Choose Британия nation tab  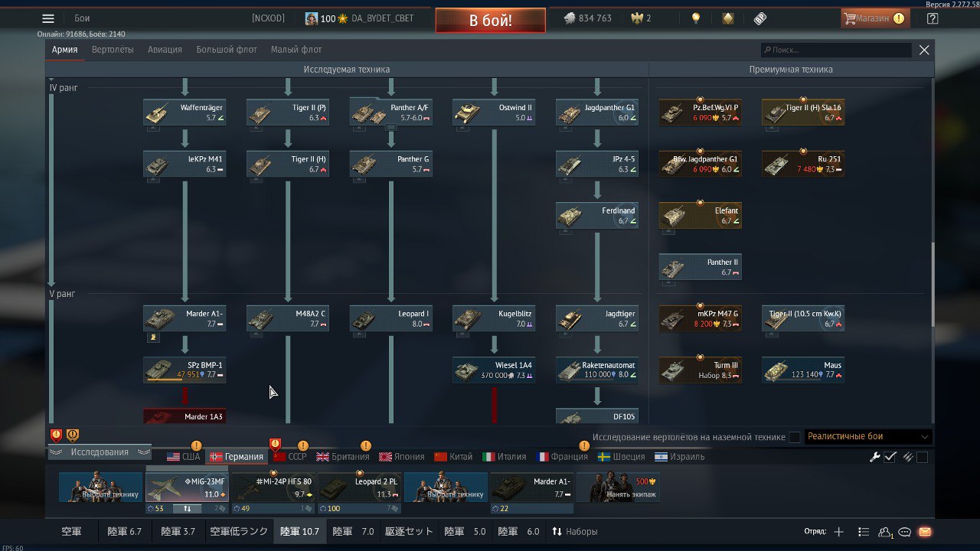click(x=342, y=457)
